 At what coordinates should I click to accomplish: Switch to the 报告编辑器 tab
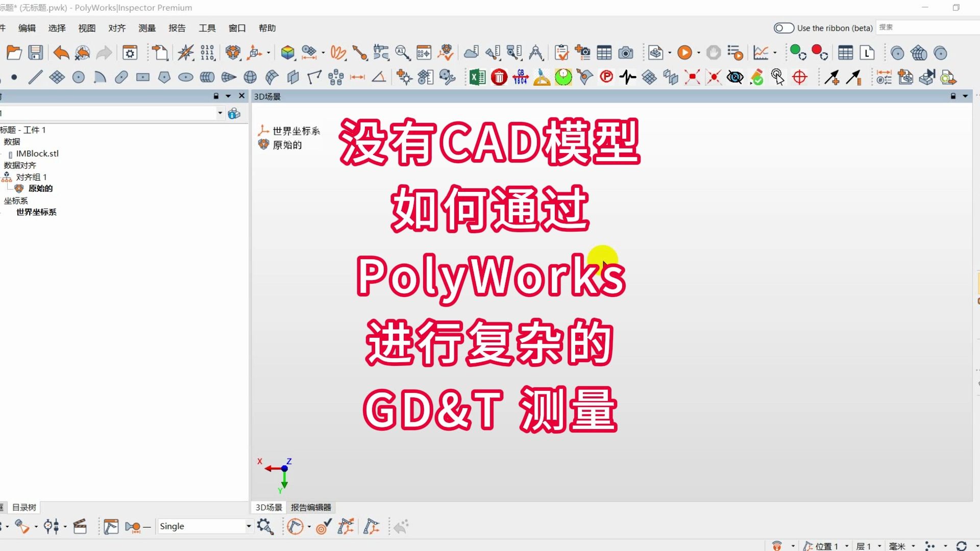coord(311,507)
